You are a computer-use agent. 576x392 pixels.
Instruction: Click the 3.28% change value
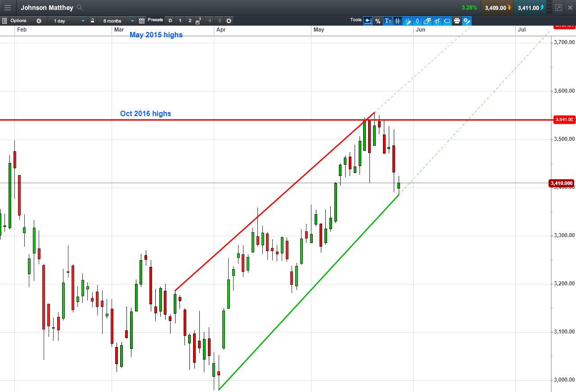470,8
